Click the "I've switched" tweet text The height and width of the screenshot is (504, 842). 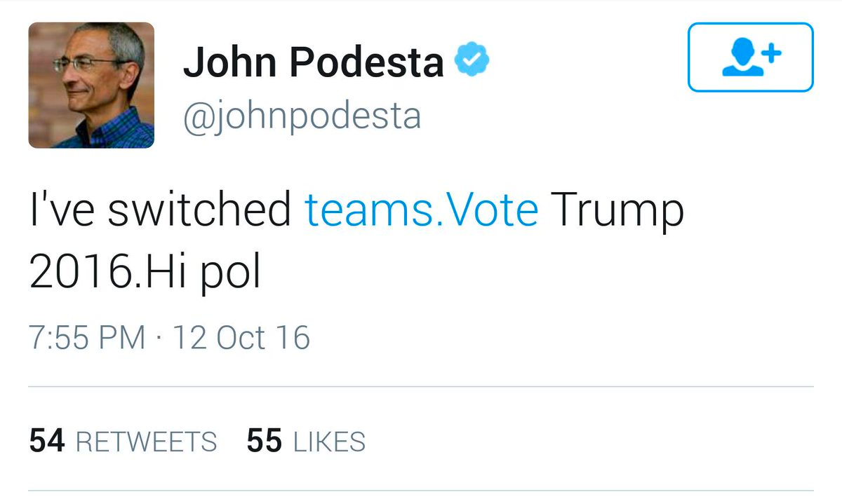(160, 209)
